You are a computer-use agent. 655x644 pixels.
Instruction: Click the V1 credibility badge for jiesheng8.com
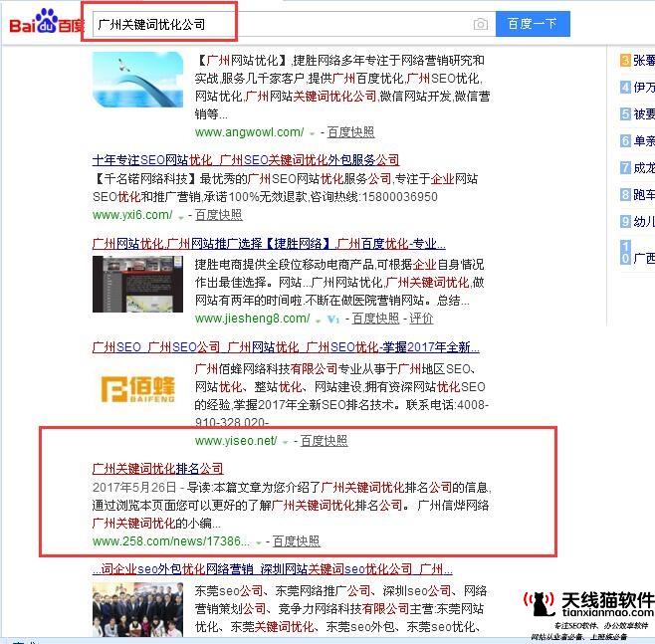(332, 320)
